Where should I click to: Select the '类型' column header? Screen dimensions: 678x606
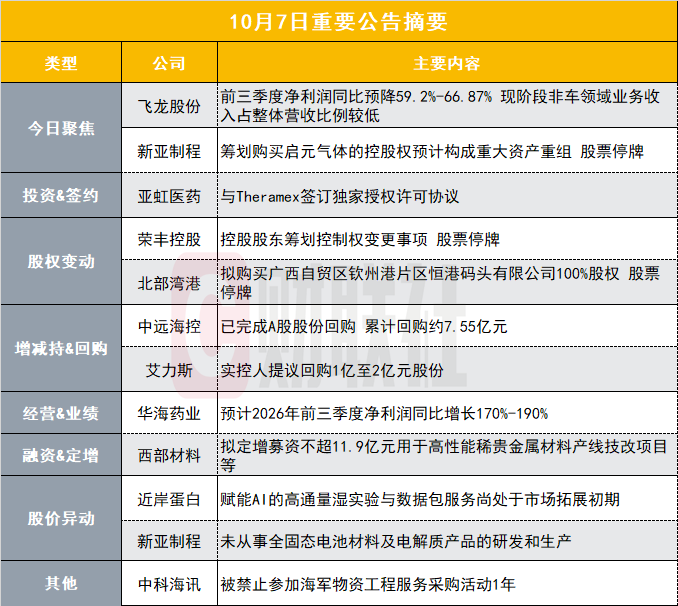click(61, 64)
